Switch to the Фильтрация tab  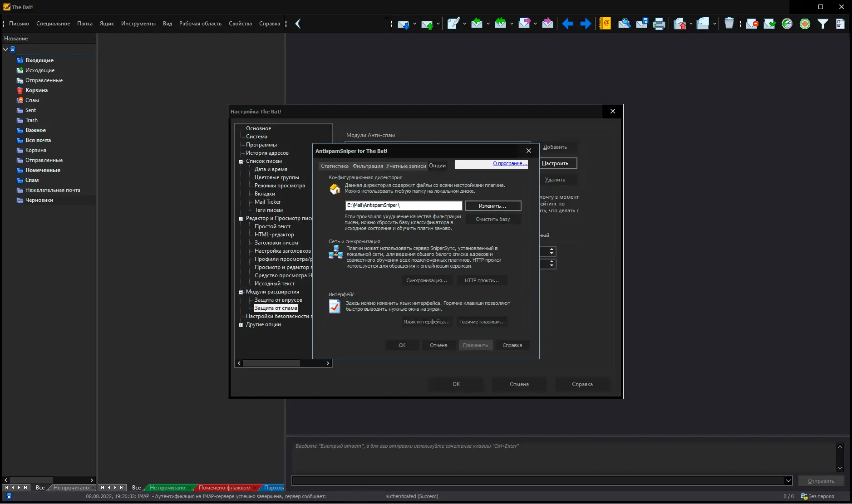pyautogui.click(x=368, y=166)
